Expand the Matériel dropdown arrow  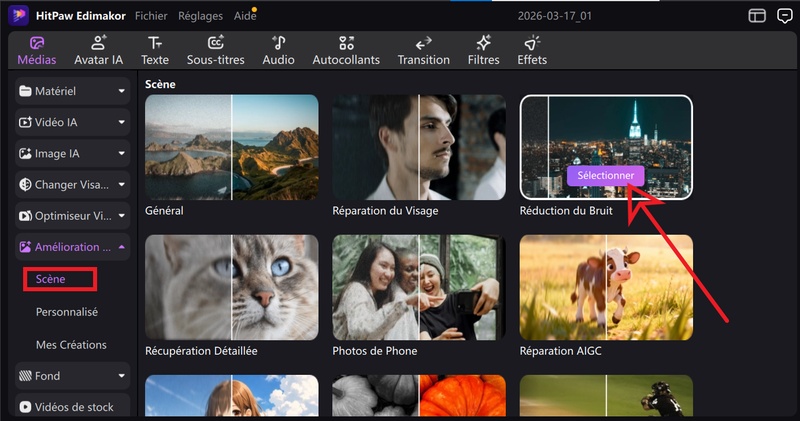[x=121, y=91]
